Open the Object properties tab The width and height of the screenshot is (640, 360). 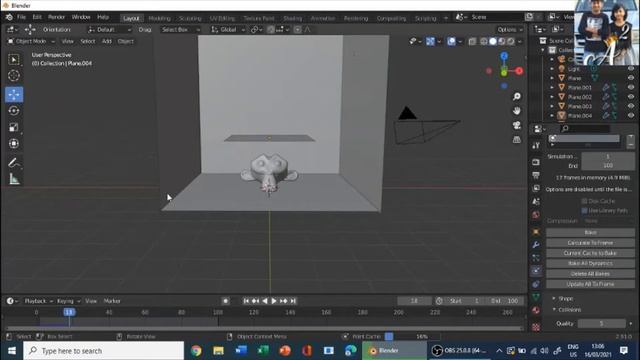[536, 231]
